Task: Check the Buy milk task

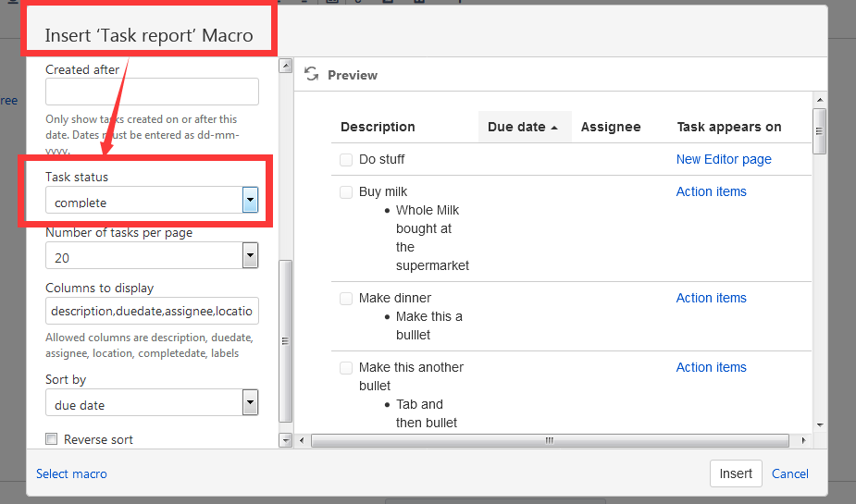Action: pyautogui.click(x=346, y=192)
